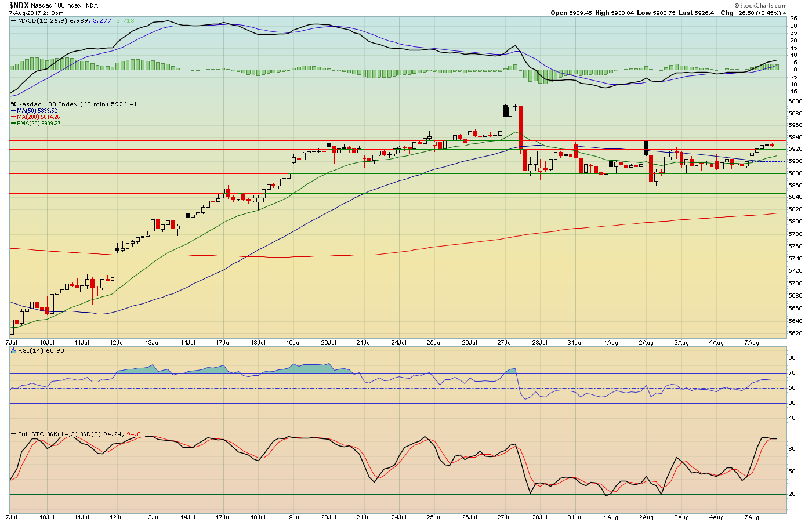Click the red line marker before MA(200)
This screenshot has width=812, height=522.
pos(14,117)
